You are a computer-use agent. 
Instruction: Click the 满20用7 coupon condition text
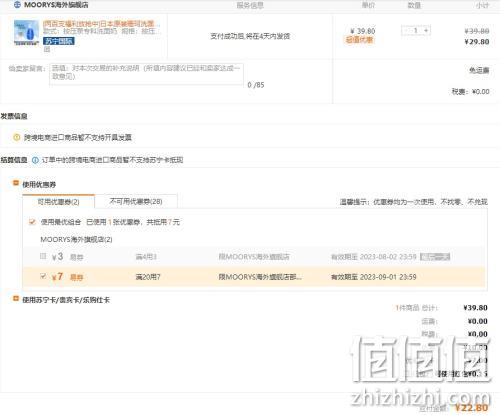pyautogui.click(x=148, y=277)
